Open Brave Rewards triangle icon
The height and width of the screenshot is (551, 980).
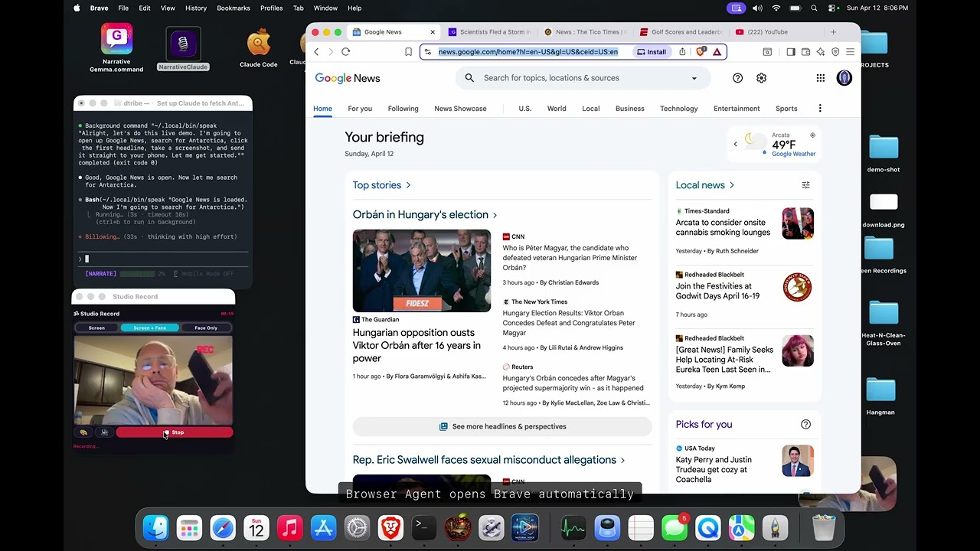pos(717,52)
